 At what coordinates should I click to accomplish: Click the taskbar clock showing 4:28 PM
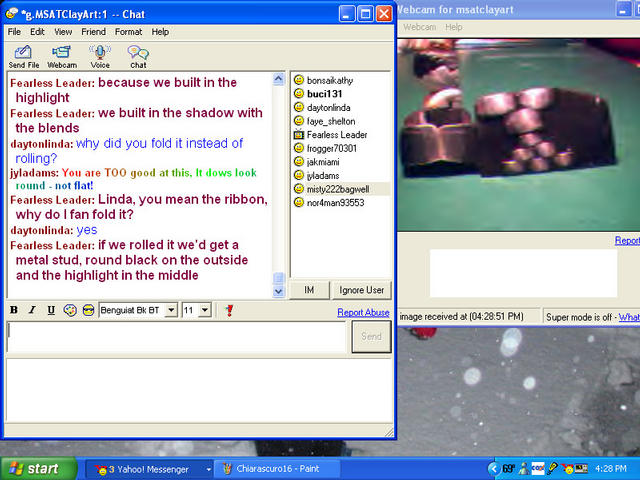611,469
